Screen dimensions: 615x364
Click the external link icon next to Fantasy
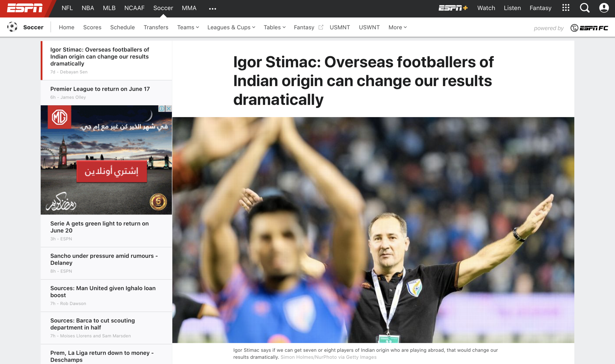pos(321,27)
